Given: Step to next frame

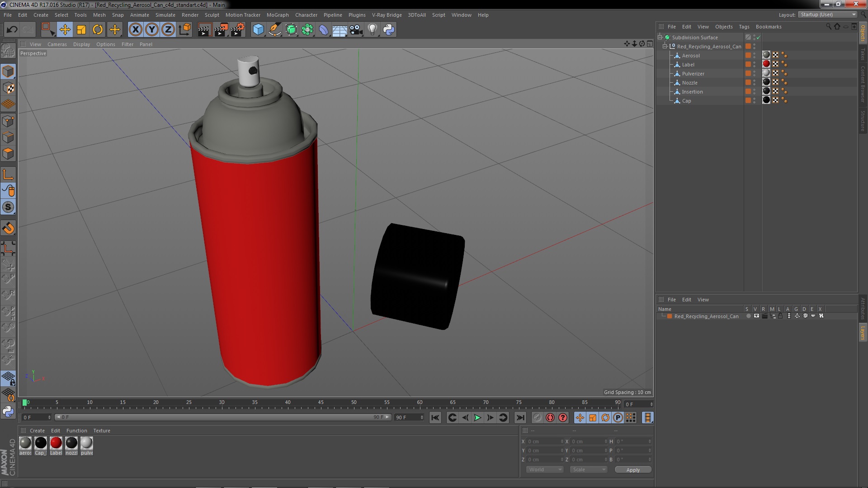Looking at the screenshot, I should (x=490, y=418).
